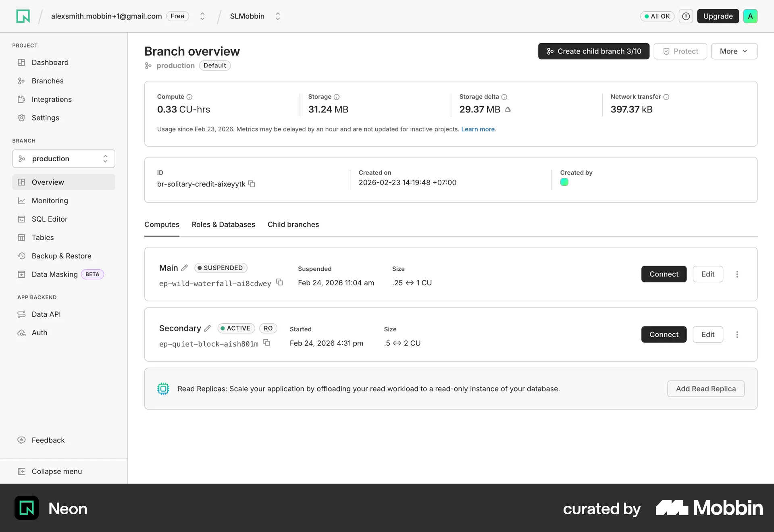The image size is (774, 532).
Task: Click the Backup & Restore history icon
Action: tap(21, 256)
